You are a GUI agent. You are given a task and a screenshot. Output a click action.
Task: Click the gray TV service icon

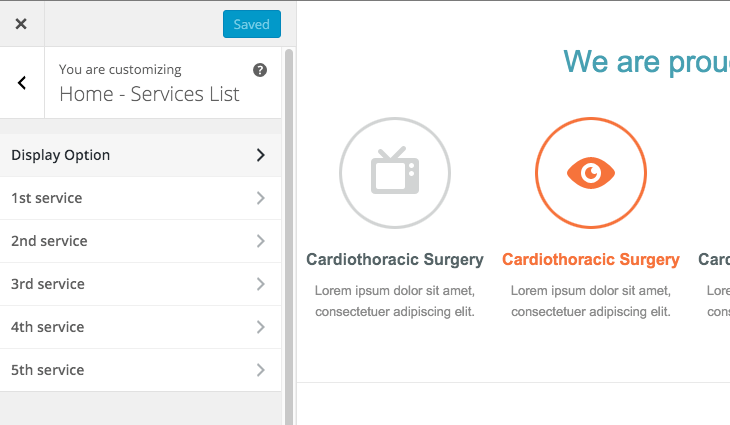[x=395, y=173]
